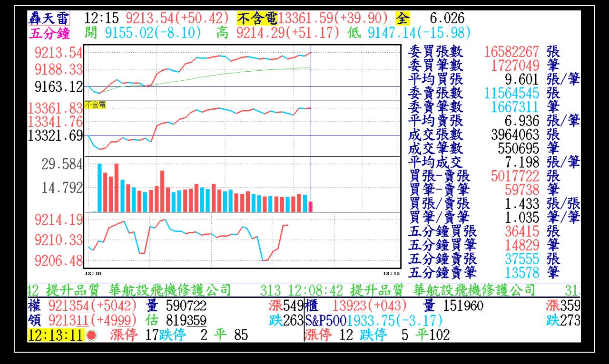
Task: Open the S&P500 index quote
Action: tap(373, 320)
